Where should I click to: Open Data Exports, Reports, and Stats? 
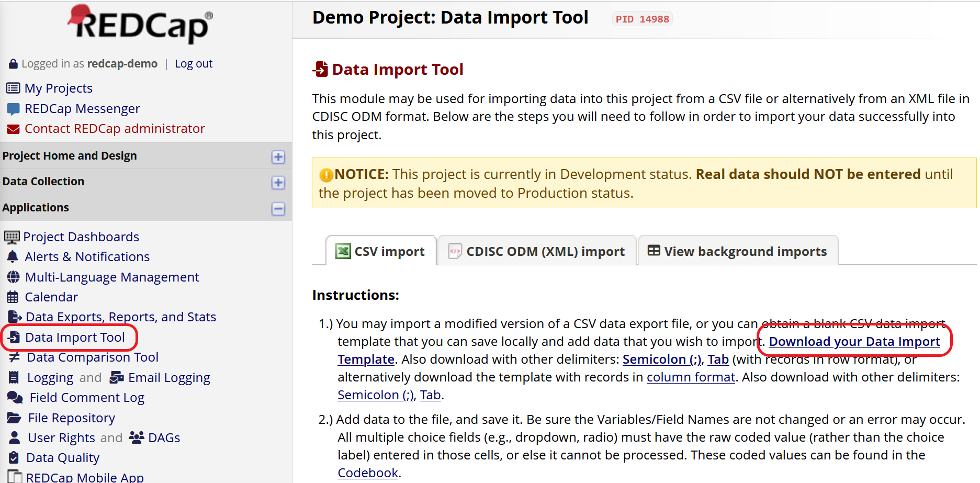coord(121,317)
